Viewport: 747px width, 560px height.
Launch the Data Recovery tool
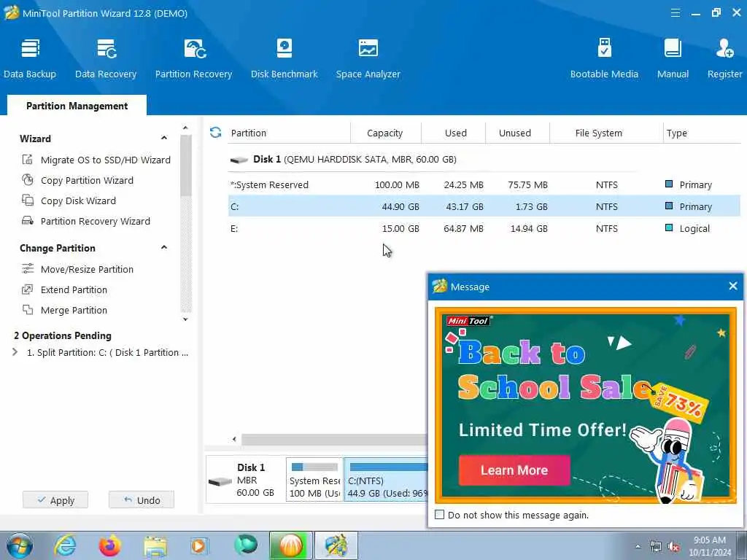coord(106,58)
